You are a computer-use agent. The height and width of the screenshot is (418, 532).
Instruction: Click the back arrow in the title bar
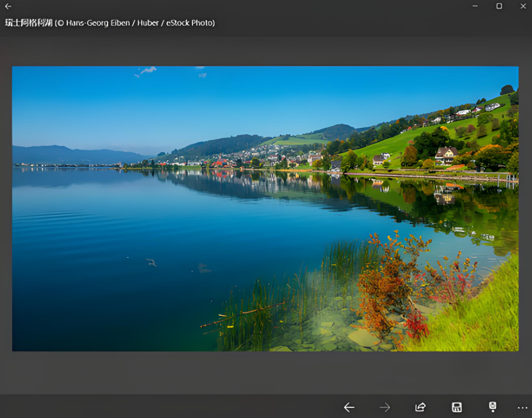pyautogui.click(x=8, y=6)
